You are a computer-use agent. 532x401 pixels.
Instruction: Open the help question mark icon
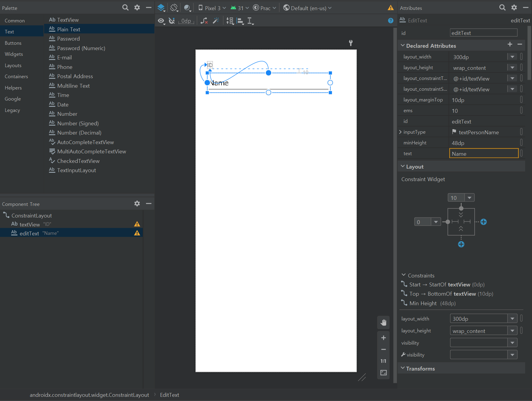click(x=390, y=21)
